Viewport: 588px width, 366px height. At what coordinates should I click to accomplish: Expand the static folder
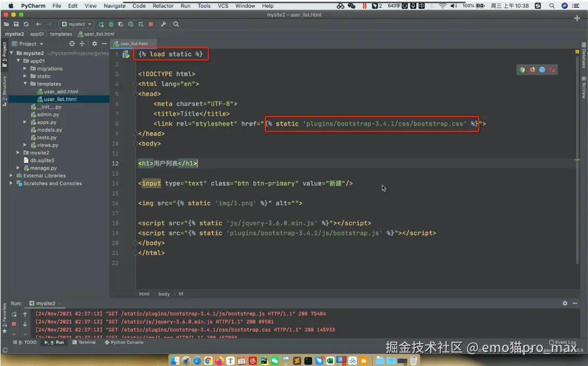[25, 76]
